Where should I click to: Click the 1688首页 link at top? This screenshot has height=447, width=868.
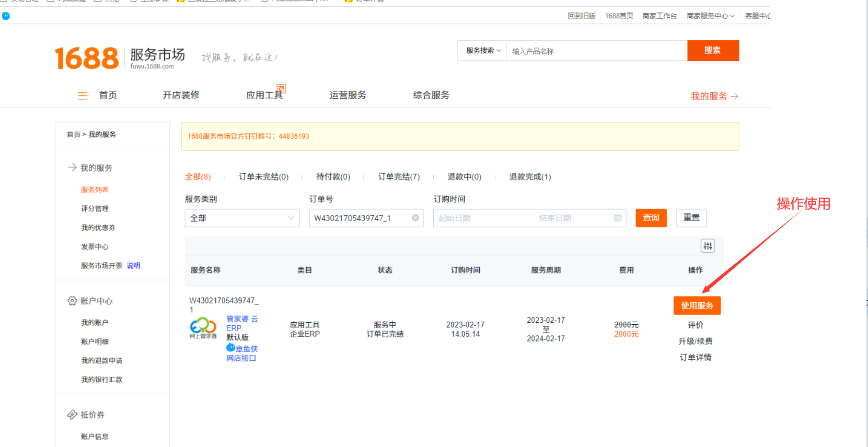point(619,16)
